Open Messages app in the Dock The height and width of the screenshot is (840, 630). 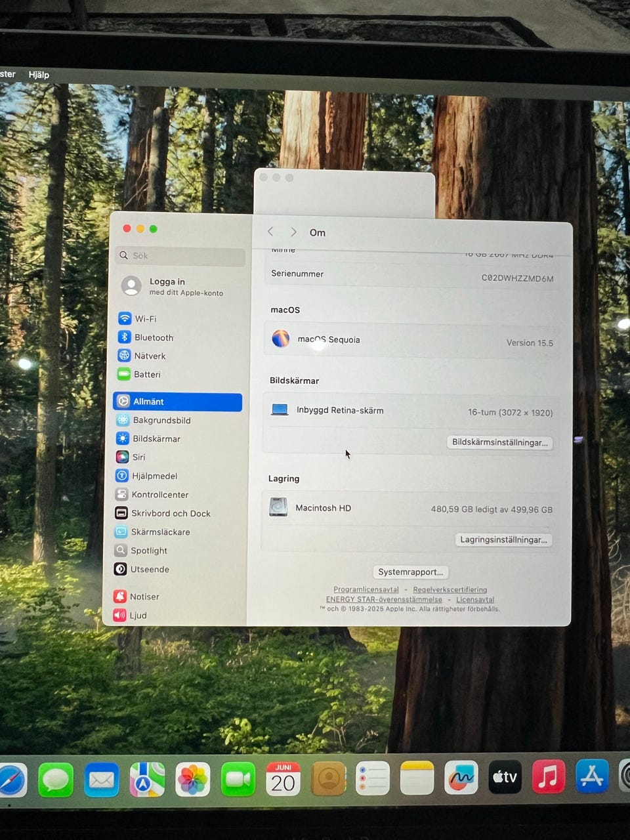tap(56, 780)
